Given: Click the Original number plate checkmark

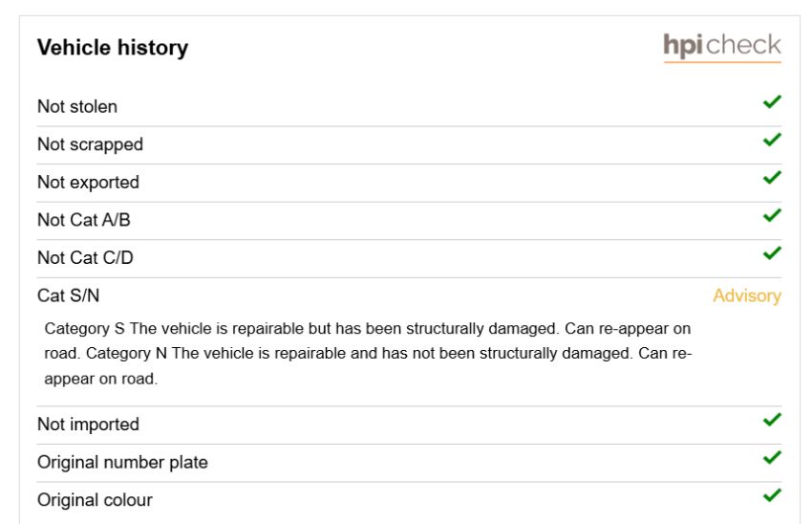Looking at the screenshot, I should point(772,458).
